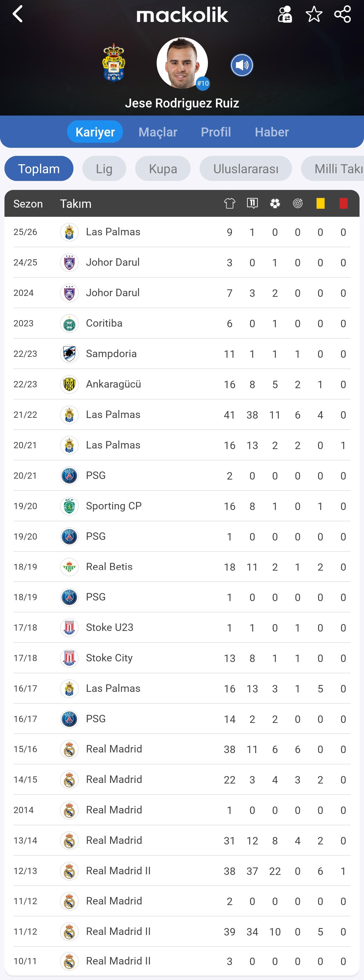Select the Uluslararası filter chip
This screenshot has height=980, width=364.
246,168
